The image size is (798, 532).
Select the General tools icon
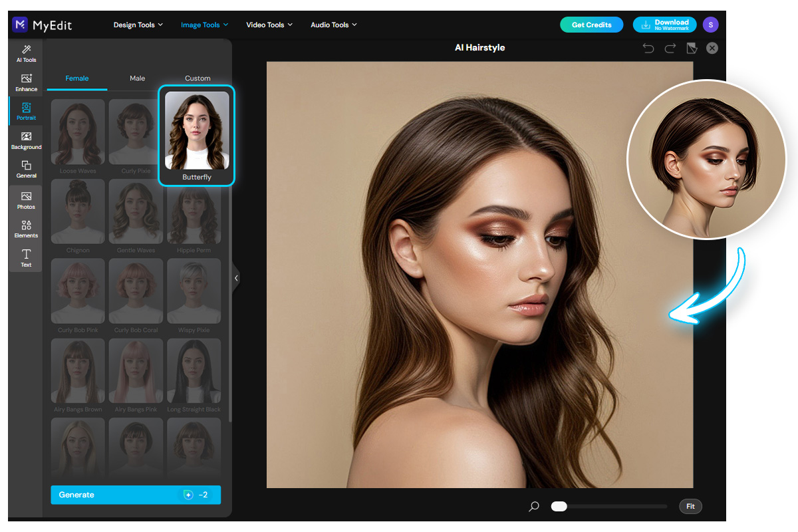click(25, 170)
